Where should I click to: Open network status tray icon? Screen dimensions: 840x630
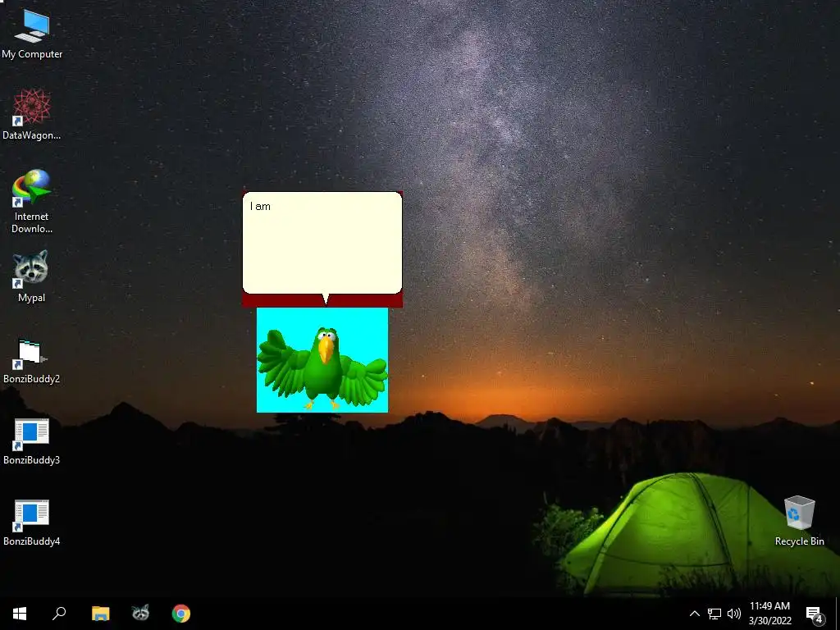(x=714, y=614)
